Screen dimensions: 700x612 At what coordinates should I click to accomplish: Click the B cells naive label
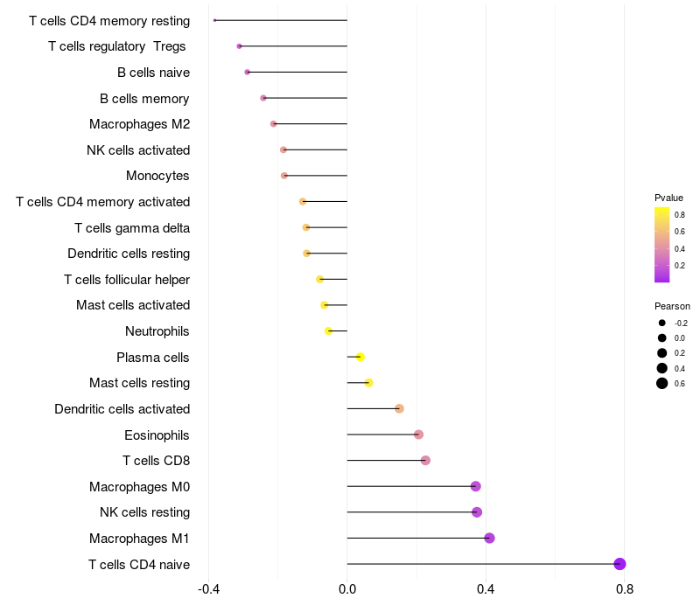pos(154,73)
